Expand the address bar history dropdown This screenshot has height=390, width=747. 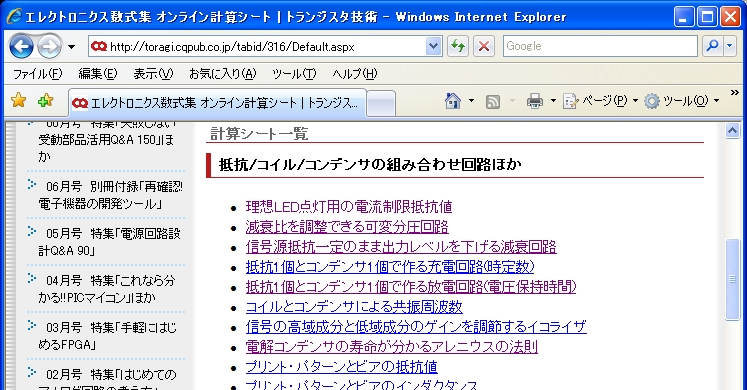click(434, 47)
